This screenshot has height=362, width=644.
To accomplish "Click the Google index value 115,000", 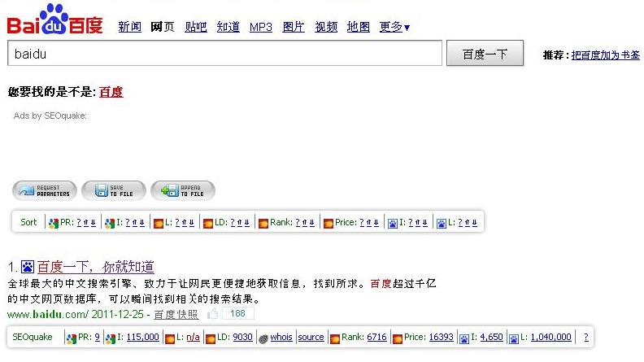I will (142, 337).
